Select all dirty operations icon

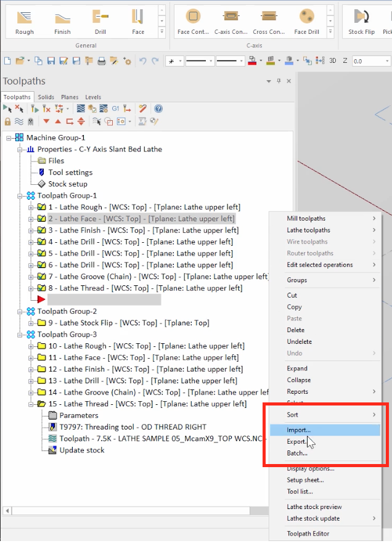[19, 108]
